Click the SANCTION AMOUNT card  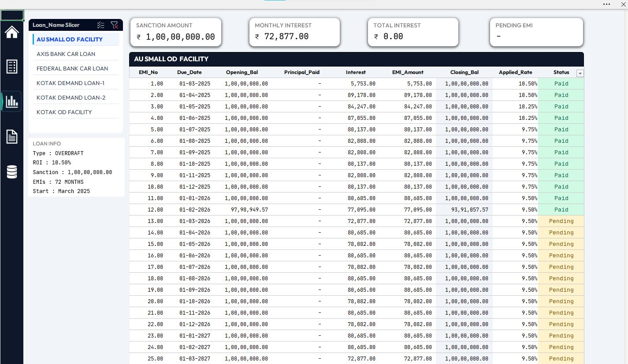pyautogui.click(x=175, y=32)
